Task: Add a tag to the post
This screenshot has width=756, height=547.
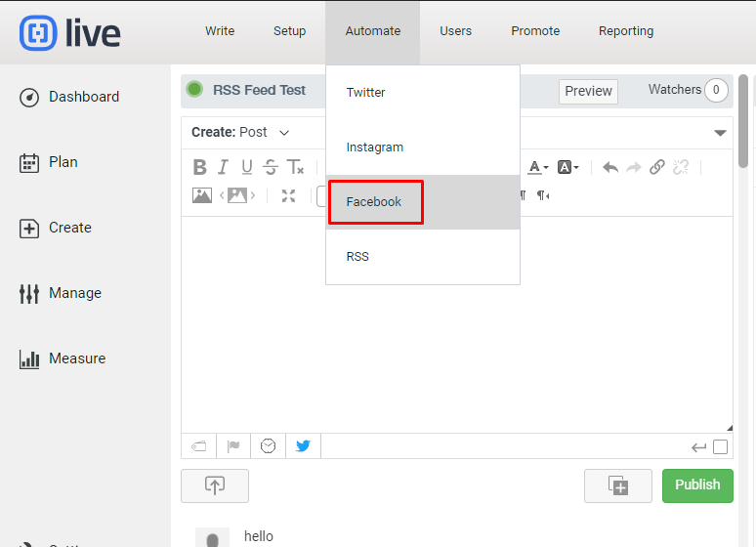Action: point(199,446)
